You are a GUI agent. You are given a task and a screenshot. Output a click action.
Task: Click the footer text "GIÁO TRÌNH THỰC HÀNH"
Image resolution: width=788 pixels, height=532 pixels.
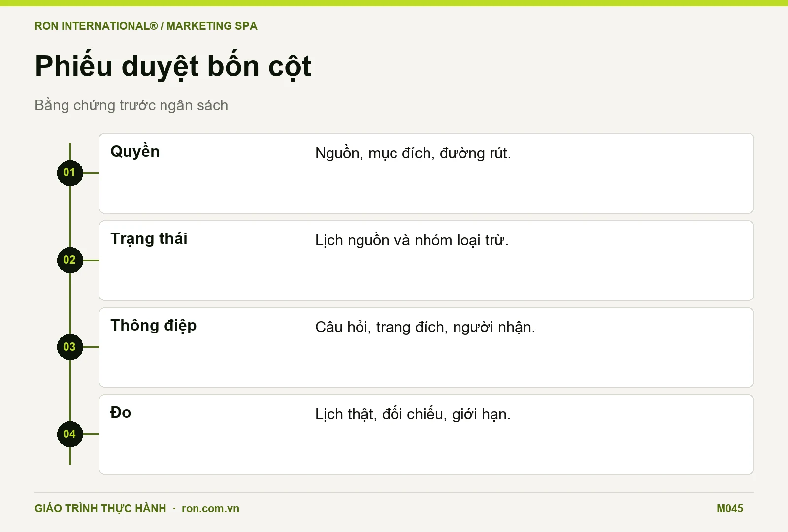click(x=100, y=508)
